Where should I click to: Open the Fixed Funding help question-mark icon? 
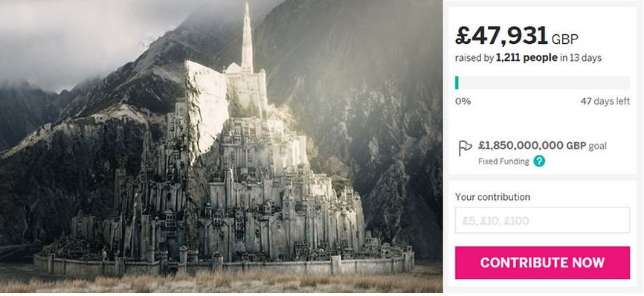[x=539, y=161]
